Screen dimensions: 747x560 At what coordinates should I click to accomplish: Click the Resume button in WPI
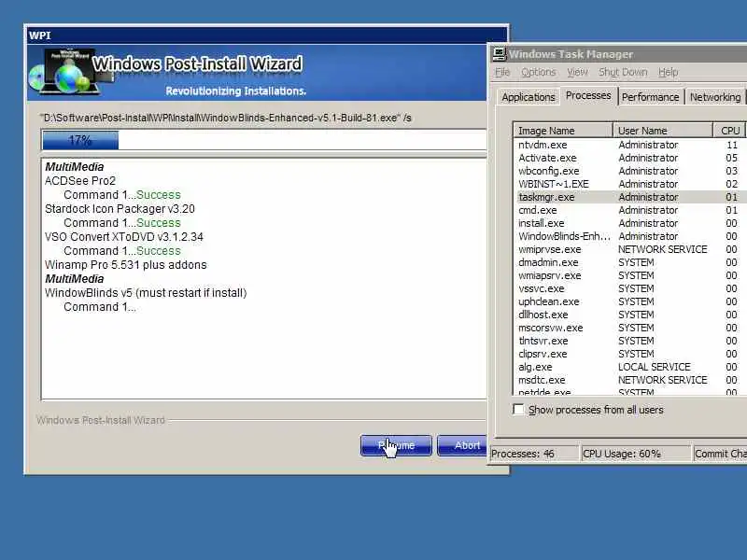(x=396, y=445)
